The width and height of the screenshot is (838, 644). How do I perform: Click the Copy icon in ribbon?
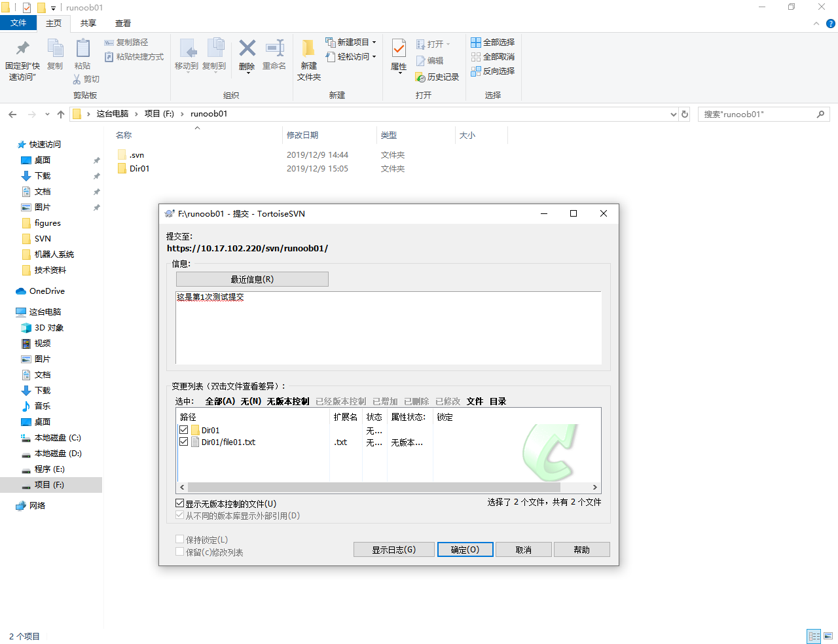[x=55, y=48]
